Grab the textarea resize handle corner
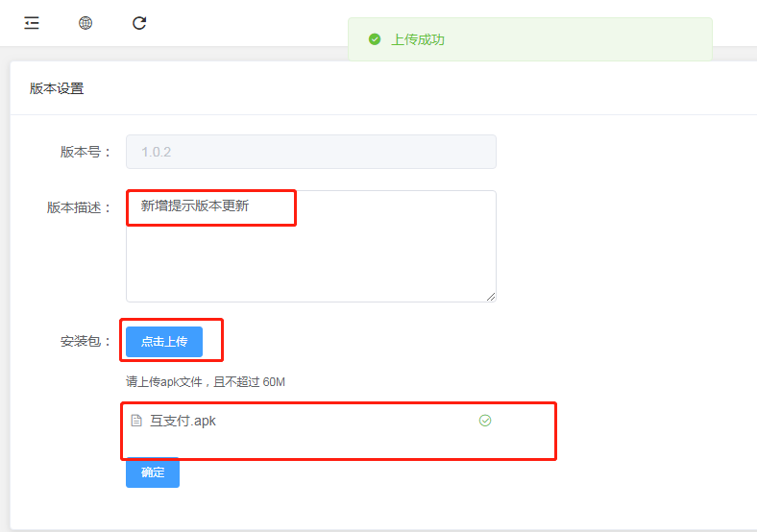This screenshot has height=532, width=757. (x=491, y=297)
